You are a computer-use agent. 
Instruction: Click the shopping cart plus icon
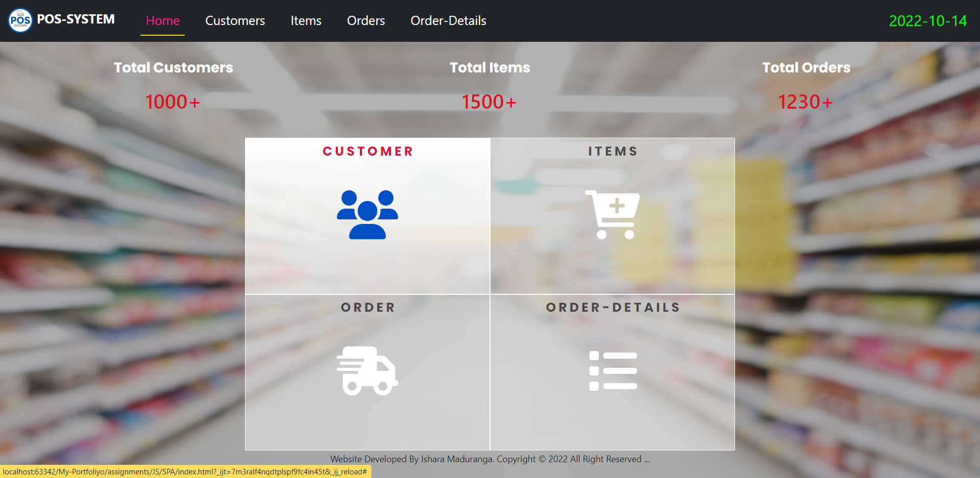click(612, 215)
